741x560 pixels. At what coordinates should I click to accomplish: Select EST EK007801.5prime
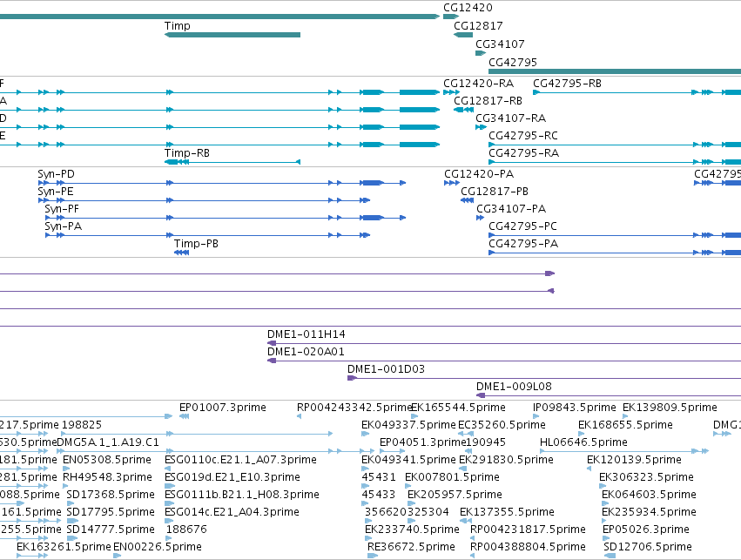(408, 486)
